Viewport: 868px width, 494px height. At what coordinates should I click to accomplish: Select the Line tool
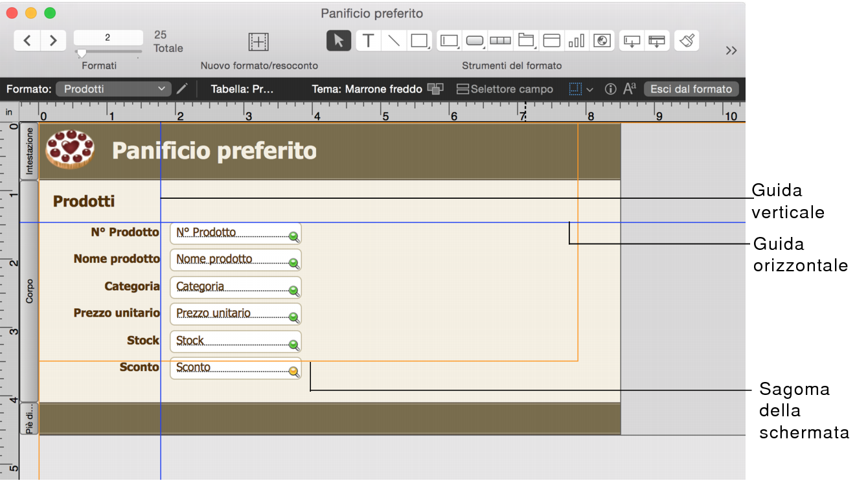[393, 41]
